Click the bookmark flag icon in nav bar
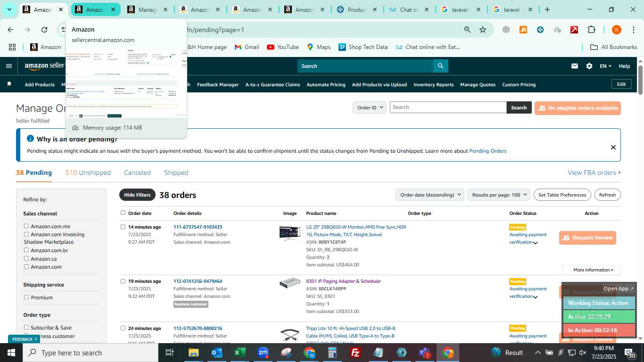Image resolution: width=644 pixels, height=362 pixels. (x=9, y=84)
